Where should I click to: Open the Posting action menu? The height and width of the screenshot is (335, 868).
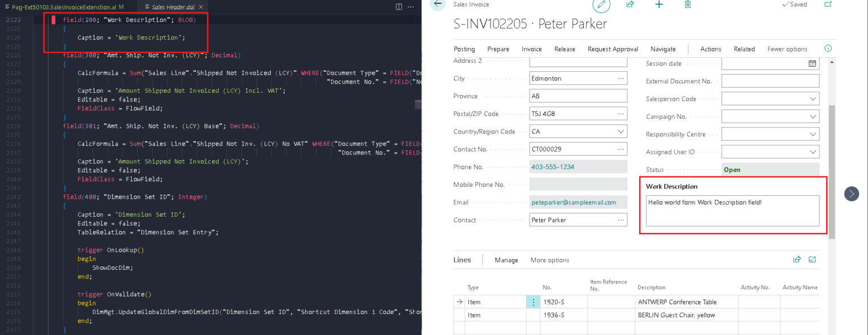[x=464, y=49]
